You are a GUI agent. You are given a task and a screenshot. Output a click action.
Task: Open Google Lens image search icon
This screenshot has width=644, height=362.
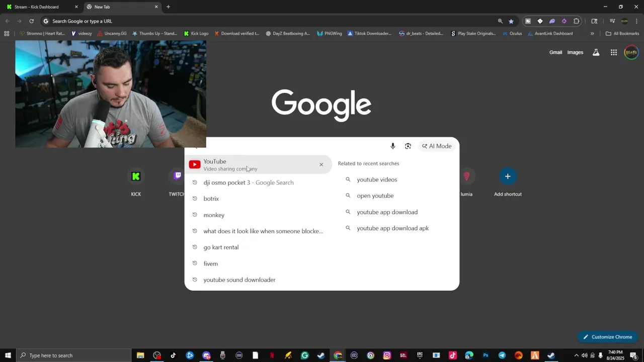click(x=408, y=146)
